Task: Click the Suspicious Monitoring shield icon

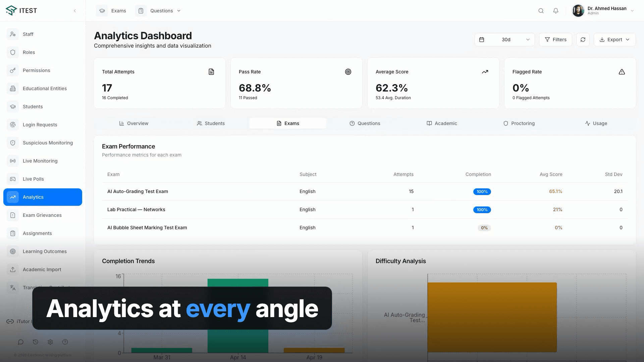Action: coord(13,143)
